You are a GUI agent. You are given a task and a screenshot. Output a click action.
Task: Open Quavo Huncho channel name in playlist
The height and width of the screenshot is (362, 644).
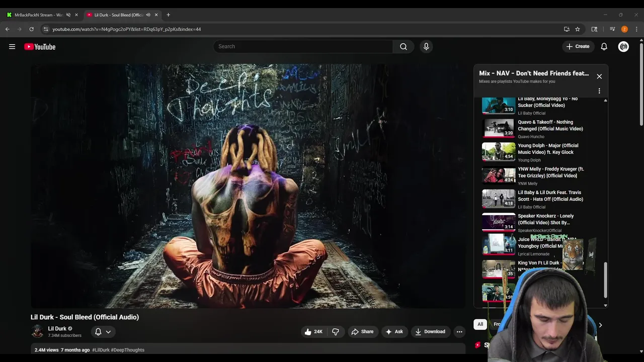pos(531,137)
